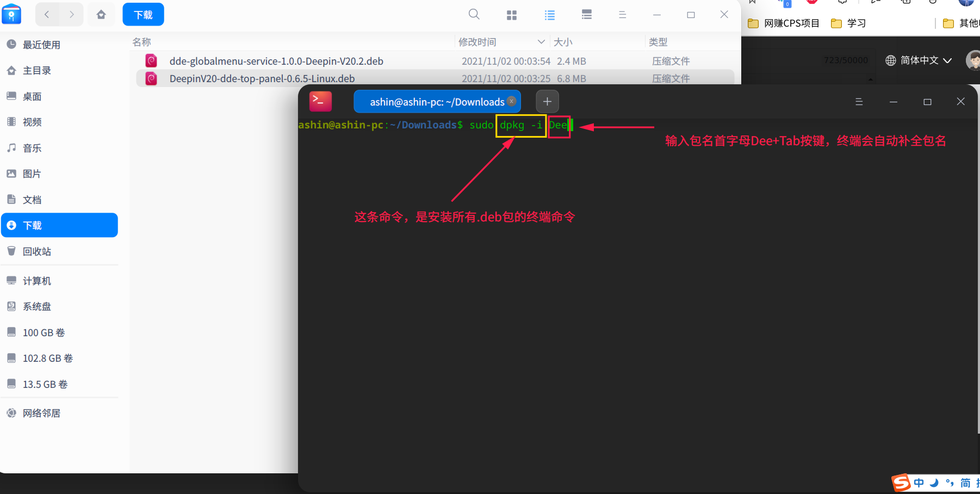Open 学习 bookmark folder
The width and height of the screenshot is (980, 494).
(848, 23)
